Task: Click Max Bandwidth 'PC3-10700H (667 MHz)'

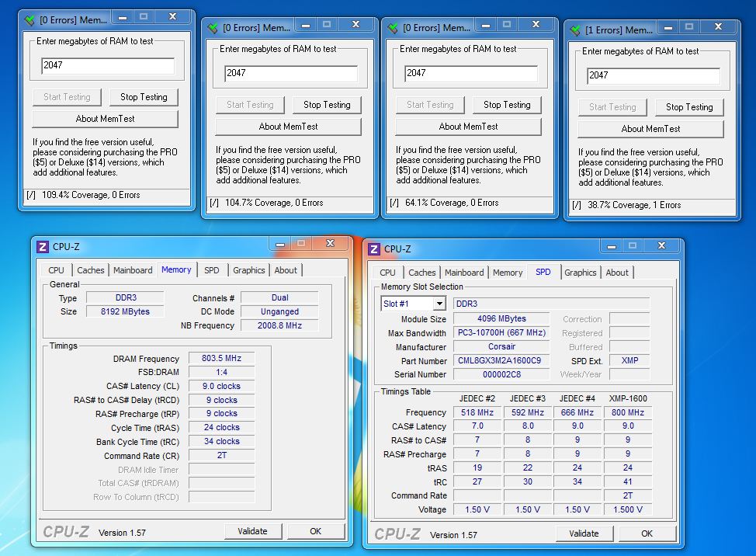Action: coord(501,332)
